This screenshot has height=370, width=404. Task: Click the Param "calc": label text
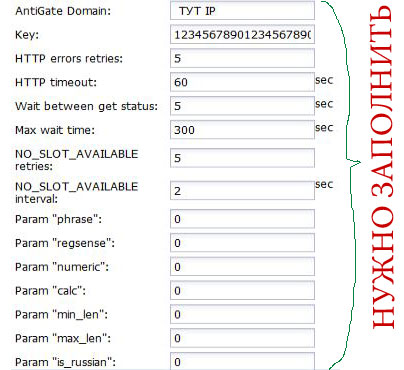click(50, 291)
